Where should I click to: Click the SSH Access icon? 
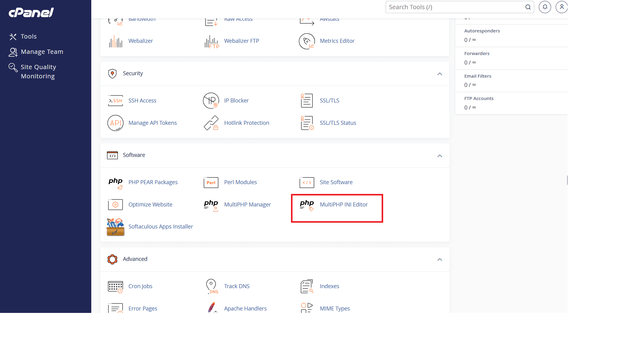click(115, 101)
